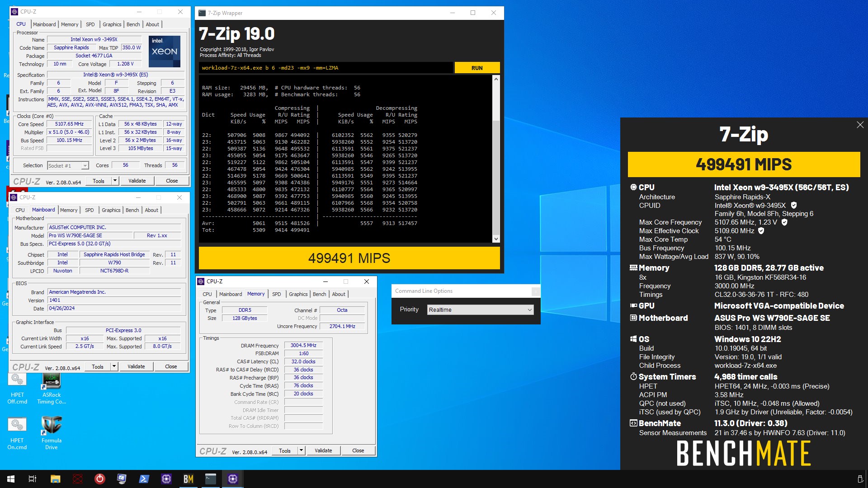Open About tab in Memory CPU-Z window
The width and height of the screenshot is (868, 488).
tap(339, 294)
